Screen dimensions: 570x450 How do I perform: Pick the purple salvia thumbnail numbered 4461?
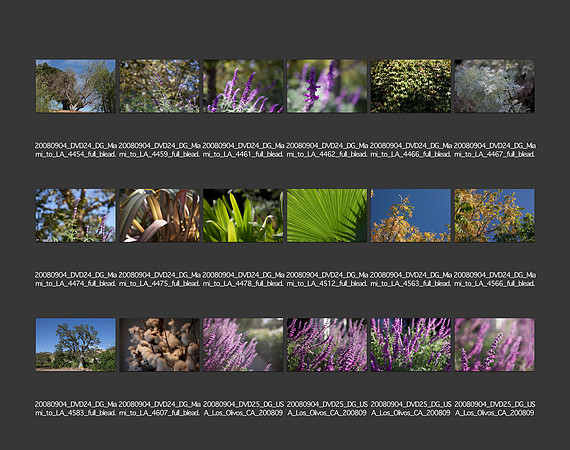[243, 86]
